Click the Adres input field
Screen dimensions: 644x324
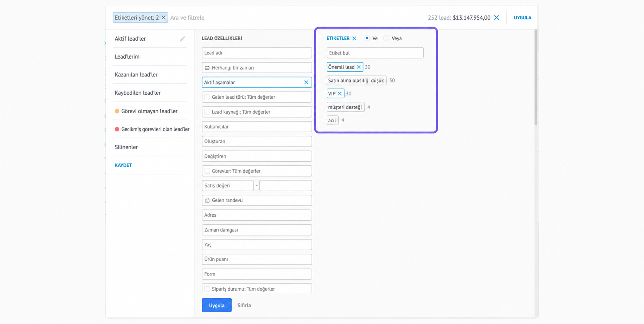257,215
